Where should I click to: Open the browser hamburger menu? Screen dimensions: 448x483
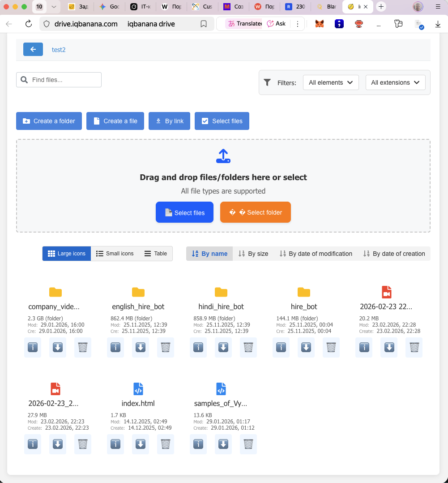point(438,6)
